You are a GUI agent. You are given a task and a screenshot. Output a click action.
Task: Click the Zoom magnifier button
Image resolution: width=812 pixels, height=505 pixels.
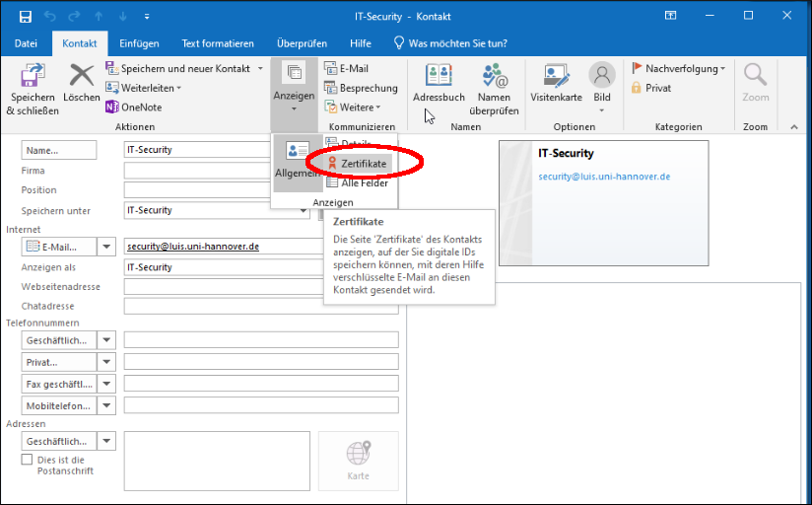point(756,83)
